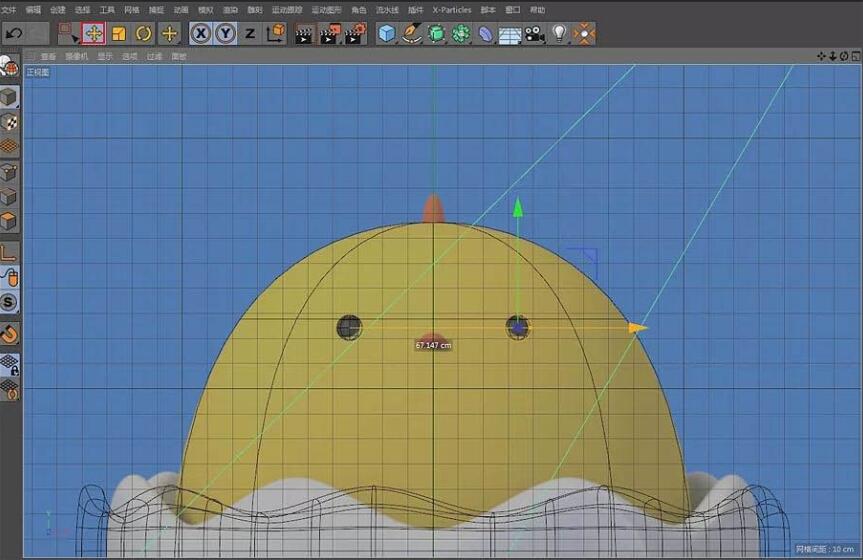Switch to Points mode
This screenshot has height=560, width=863.
click(x=9, y=172)
